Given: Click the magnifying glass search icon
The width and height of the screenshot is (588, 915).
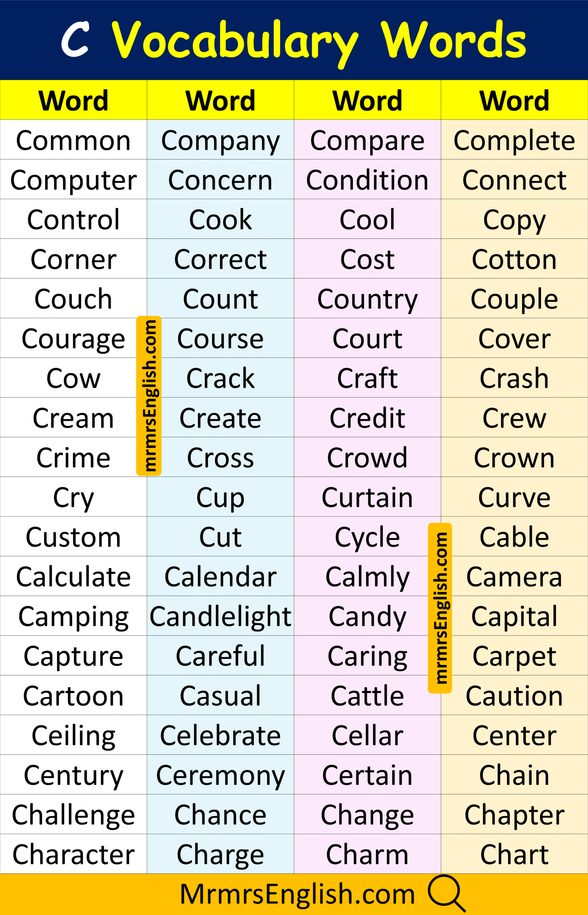Looking at the screenshot, I should click(x=445, y=892).
